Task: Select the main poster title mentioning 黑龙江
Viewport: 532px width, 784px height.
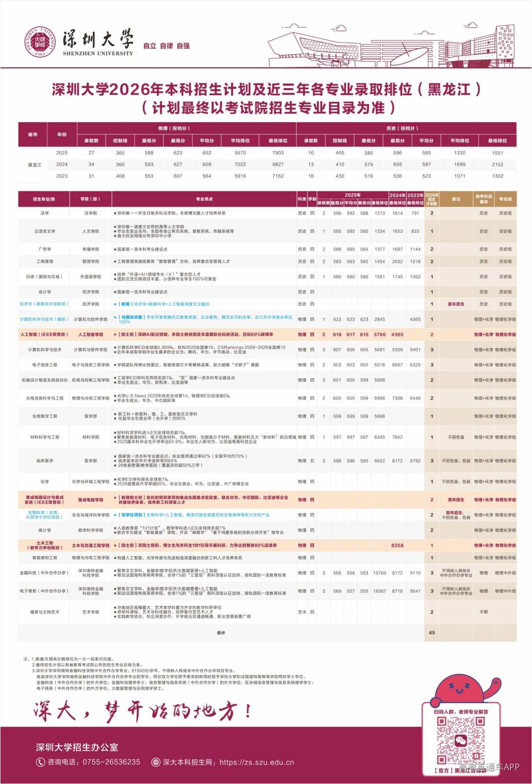Action: coord(266,89)
